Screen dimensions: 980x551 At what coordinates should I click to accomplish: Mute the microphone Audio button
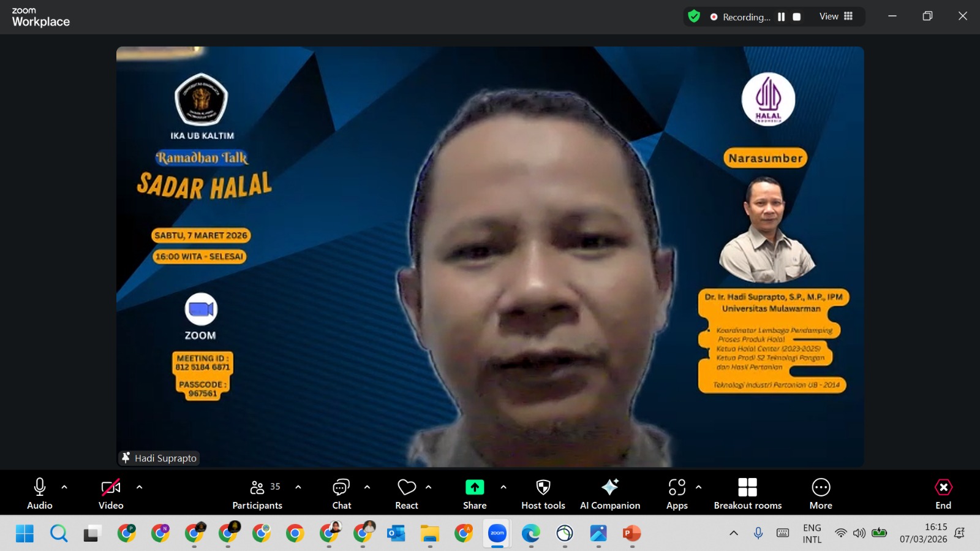point(40,493)
